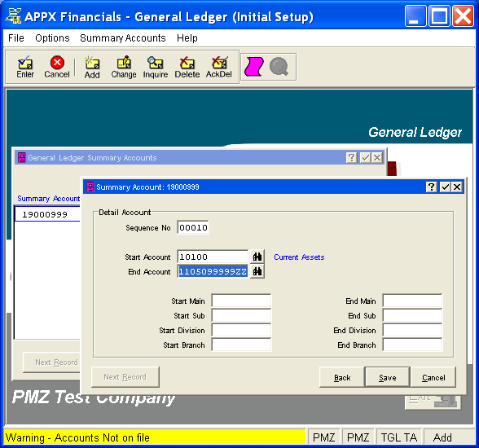Viewport: 479px width, 448px height.
Task: Open Start Account binoculars lookup
Action: 257,257
